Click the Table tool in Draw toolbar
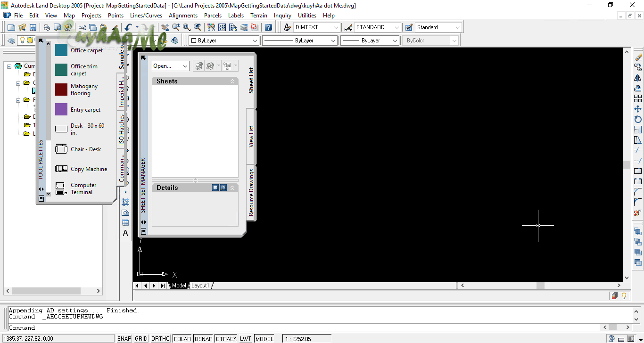The height and width of the screenshot is (343, 644). point(125,223)
